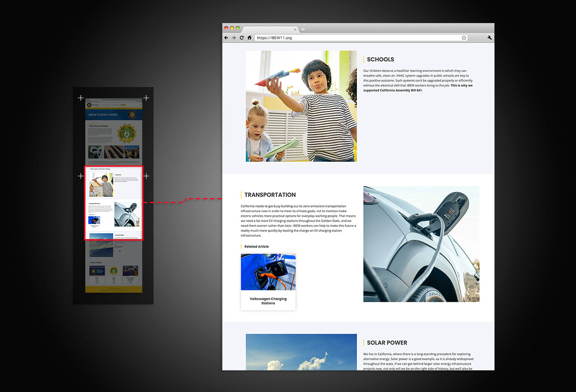The width and height of the screenshot is (576, 392).
Task: Bookmark the page with the star icon
Action: [464, 38]
